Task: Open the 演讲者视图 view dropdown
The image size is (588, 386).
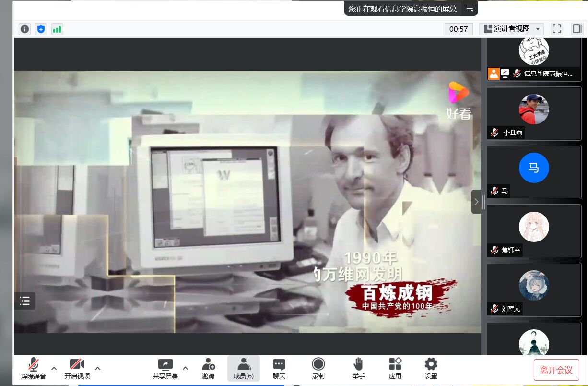Action: coord(512,29)
